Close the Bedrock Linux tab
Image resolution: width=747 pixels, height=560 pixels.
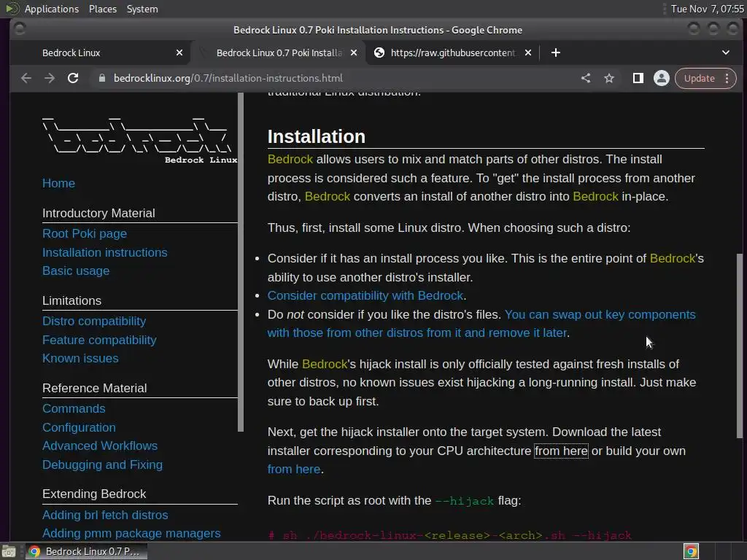tap(179, 52)
